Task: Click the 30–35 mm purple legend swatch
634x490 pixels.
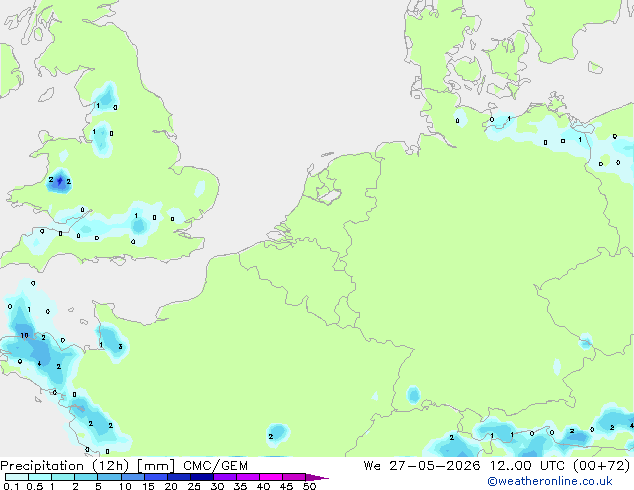Action: click(225, 477)
